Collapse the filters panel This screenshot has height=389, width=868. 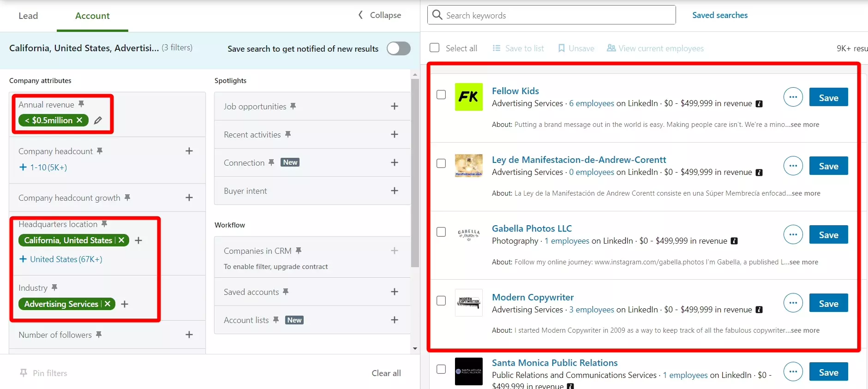380,15
